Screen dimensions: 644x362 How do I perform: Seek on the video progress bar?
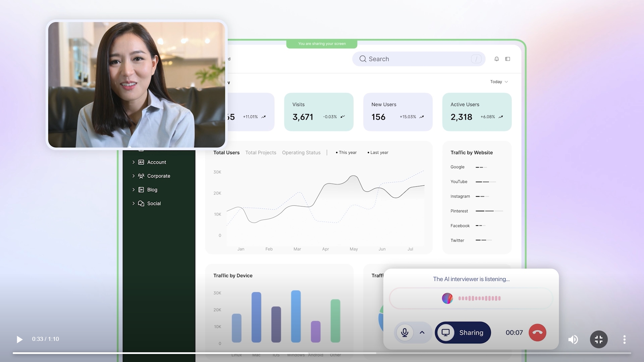322,353
